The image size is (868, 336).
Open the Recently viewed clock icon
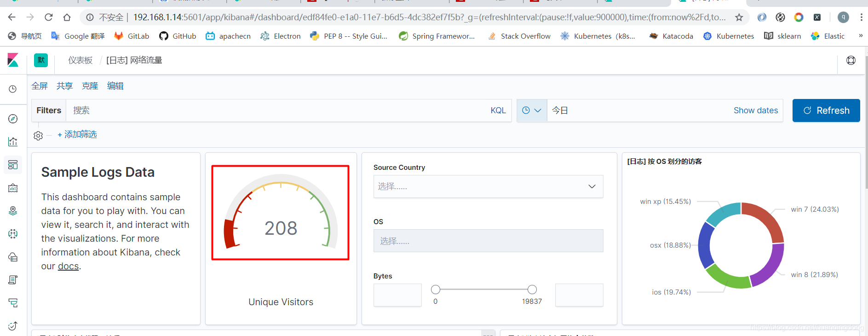[13, 89]
